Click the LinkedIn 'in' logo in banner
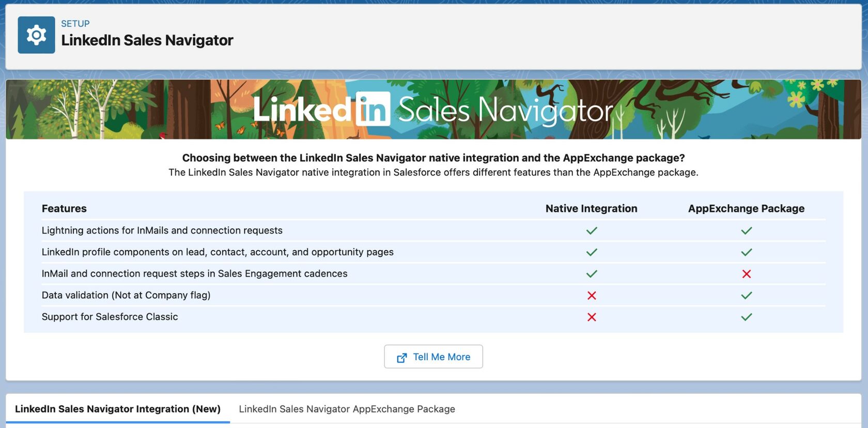The height and width of the screenshot is (428, 868). point(373,109)
